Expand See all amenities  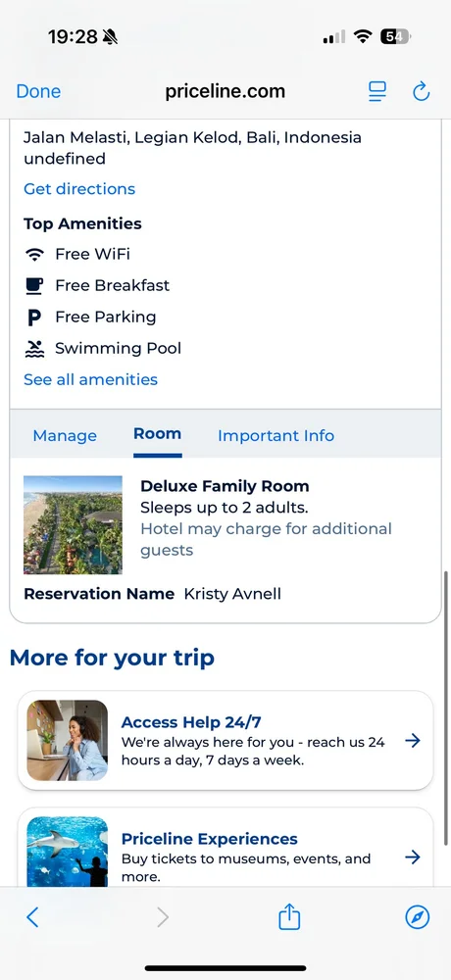[x=91, y=379]
